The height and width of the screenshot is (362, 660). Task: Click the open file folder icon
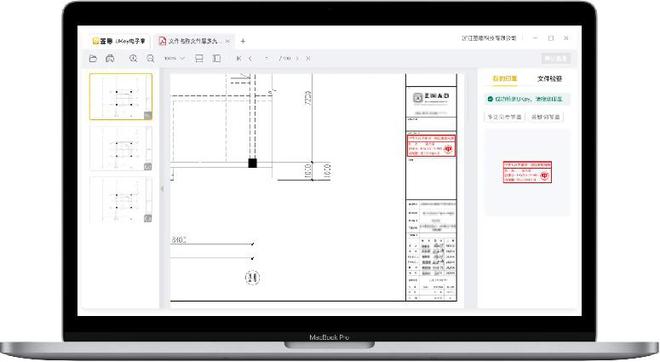[93, 59]
